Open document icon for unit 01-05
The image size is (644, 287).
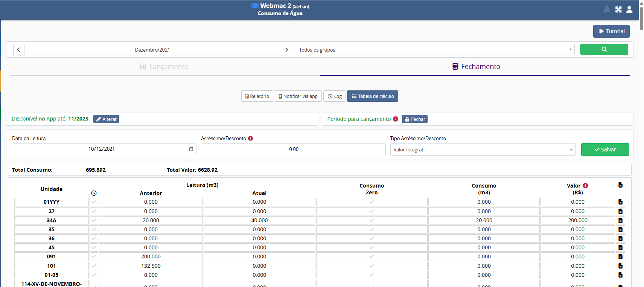[x=620, y=275]
